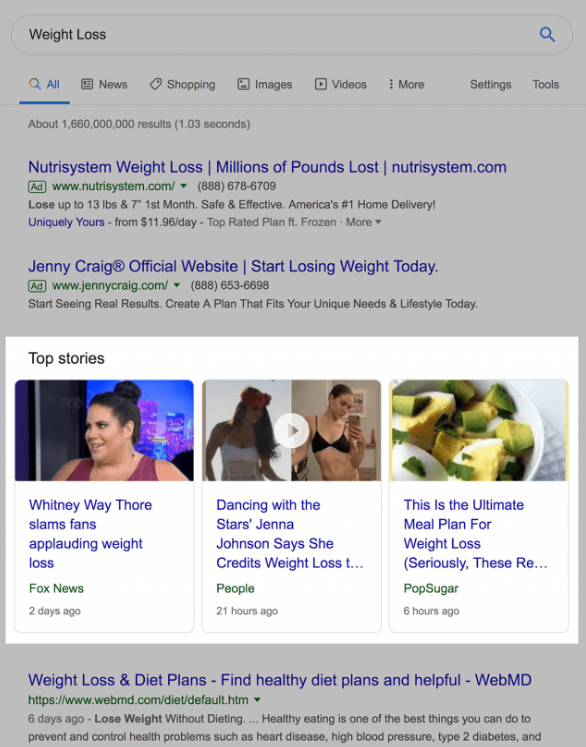Open the Jenny Craig Official Website link
This screenshot has width=586, height=747.
click(x=233, y=266)
